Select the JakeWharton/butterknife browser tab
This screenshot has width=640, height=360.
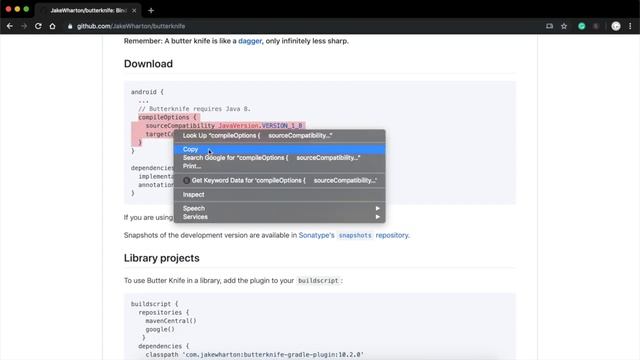[88, 11]
